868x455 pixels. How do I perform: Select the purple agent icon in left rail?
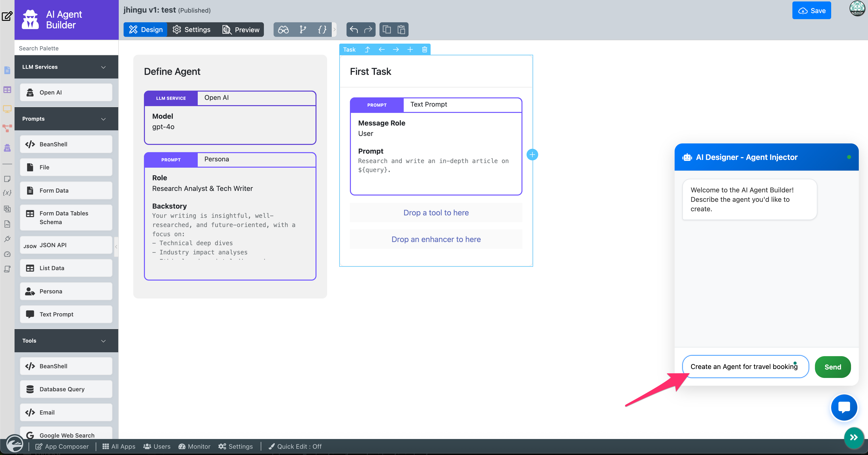point(7,148)
